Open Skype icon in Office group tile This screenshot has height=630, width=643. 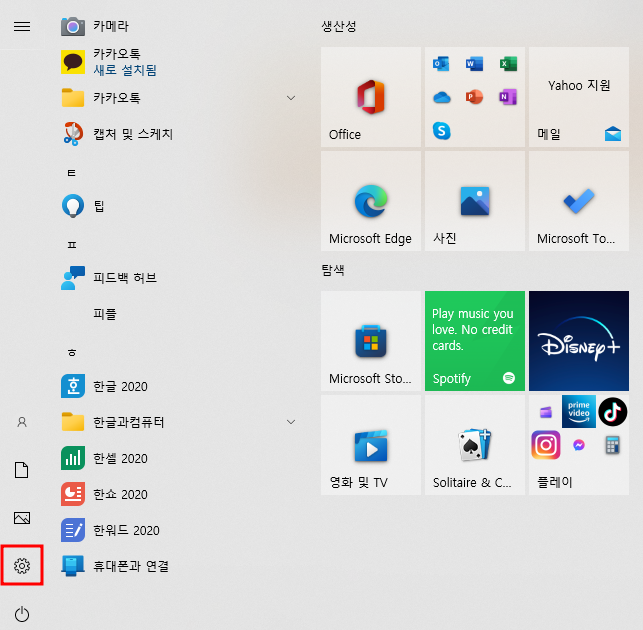(x=442, y=131)
